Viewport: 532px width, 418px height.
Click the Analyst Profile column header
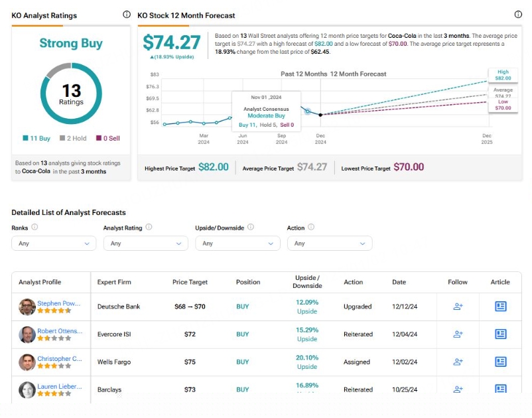click(40, 282)
